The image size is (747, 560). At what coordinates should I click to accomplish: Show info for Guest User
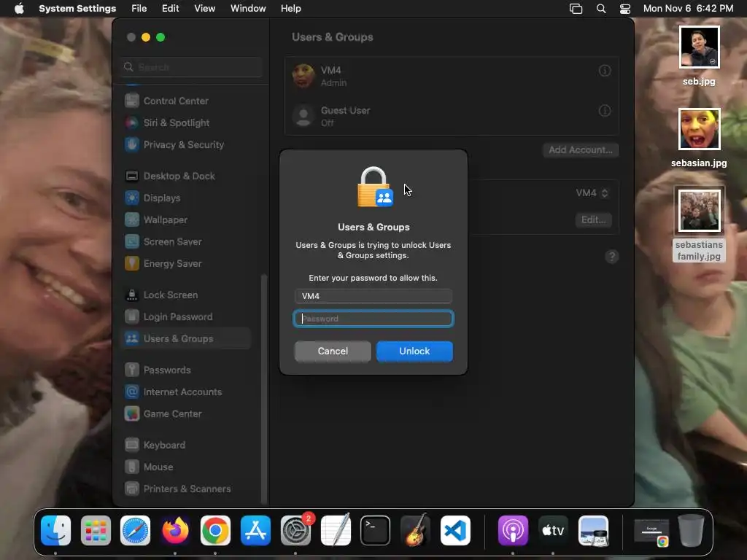pyautogui.click(x=605, y=111)
